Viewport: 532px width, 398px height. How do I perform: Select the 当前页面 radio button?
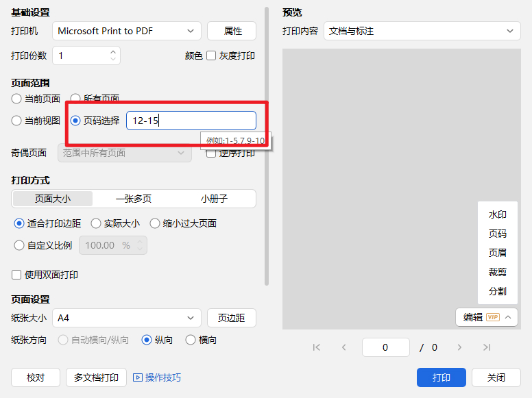pos(16,99)
